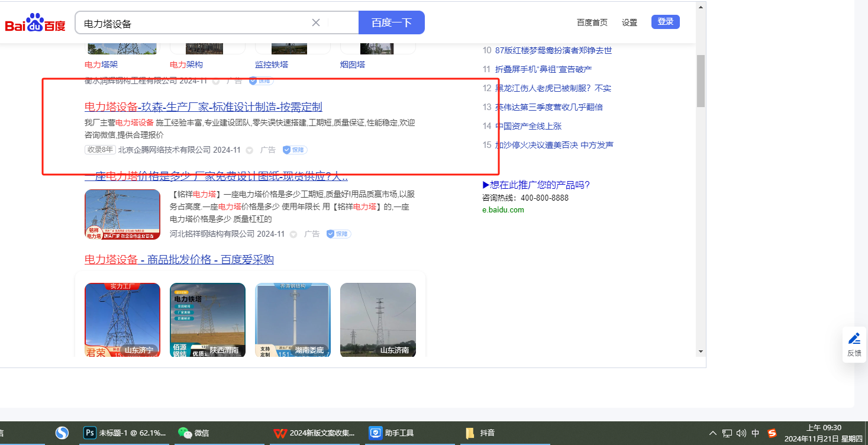Viewport: 868px width, 445px height.
Task: Click the 北京企腾网络技术有限公司 company name
Action: 164,150
